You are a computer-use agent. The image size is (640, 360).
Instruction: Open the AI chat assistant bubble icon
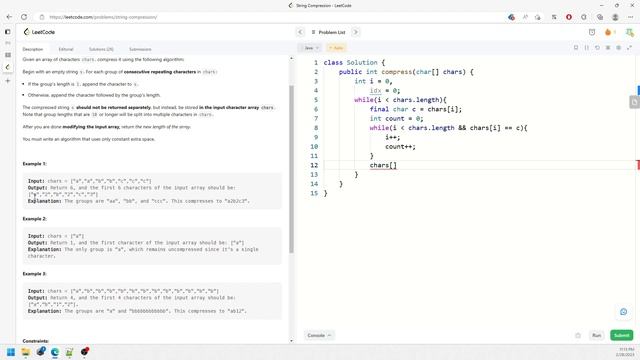623,312
